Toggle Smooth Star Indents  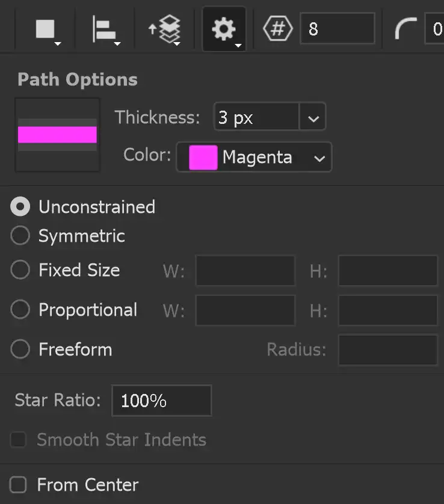point(18,440)
